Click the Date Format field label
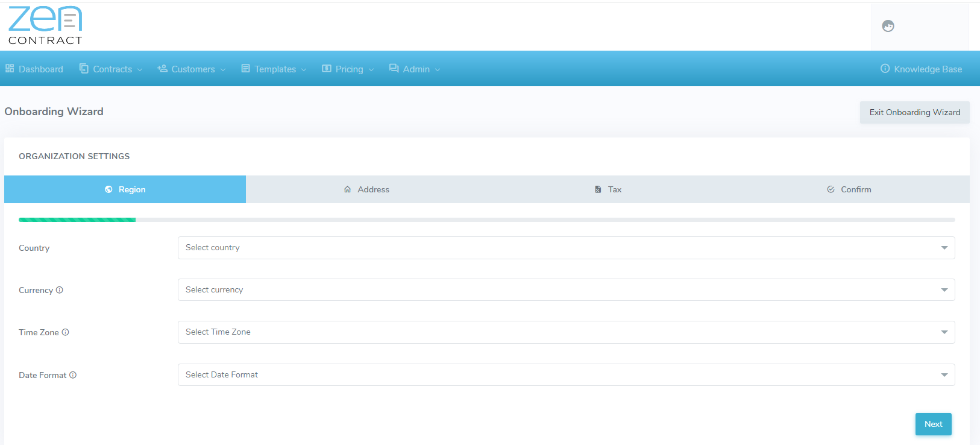The height and width of the screenshot is (445, 980). 43,375
